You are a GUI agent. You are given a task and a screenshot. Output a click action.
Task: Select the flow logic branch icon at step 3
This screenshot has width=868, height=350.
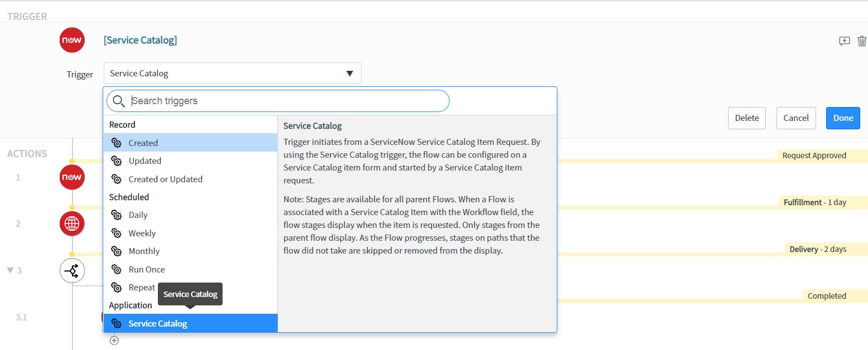point(72,270)
